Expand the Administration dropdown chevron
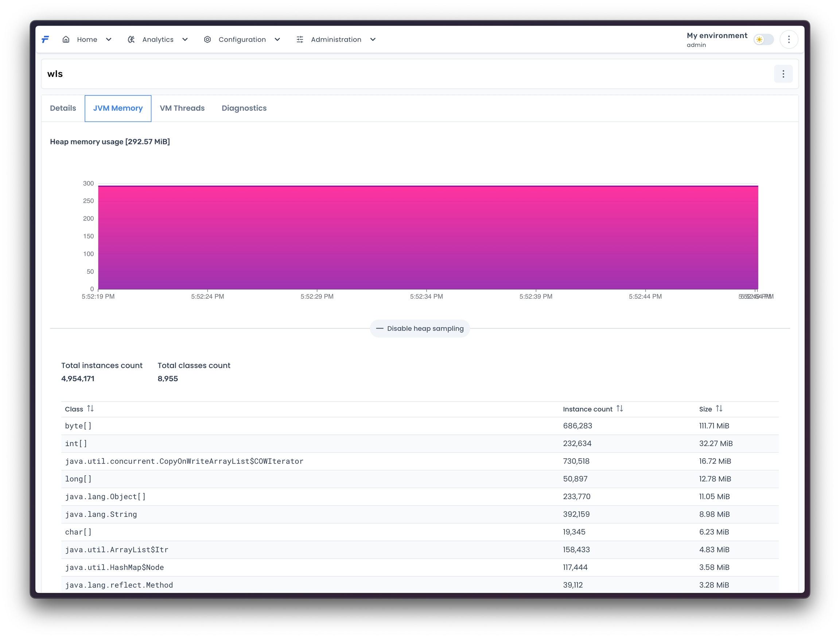Screen dimensions: 840x638 pos(373,39)
